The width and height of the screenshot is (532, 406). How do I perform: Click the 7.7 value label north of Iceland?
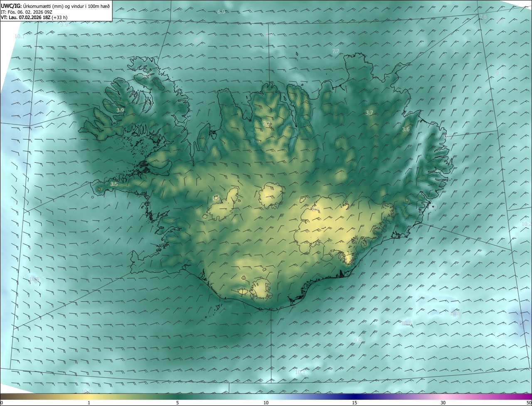pos(336,51)
